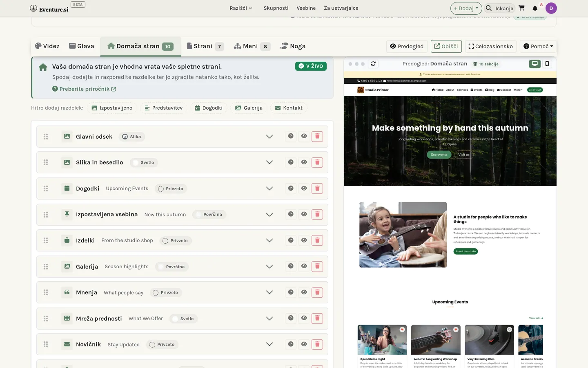This screenshot has height=368, width=588.
Task: Enter Celozaslonsko fullscreen mode
Action: tap(490, 46)
